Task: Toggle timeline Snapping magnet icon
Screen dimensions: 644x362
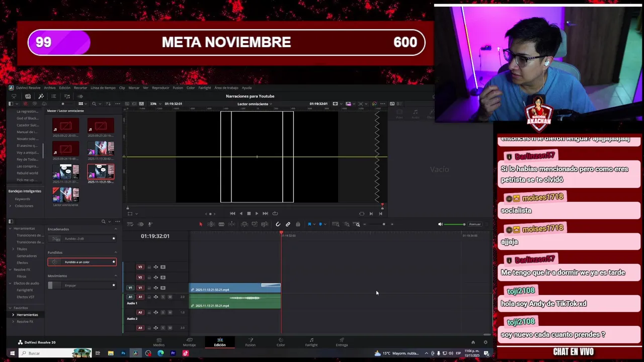Action: [x=278, y=224]
